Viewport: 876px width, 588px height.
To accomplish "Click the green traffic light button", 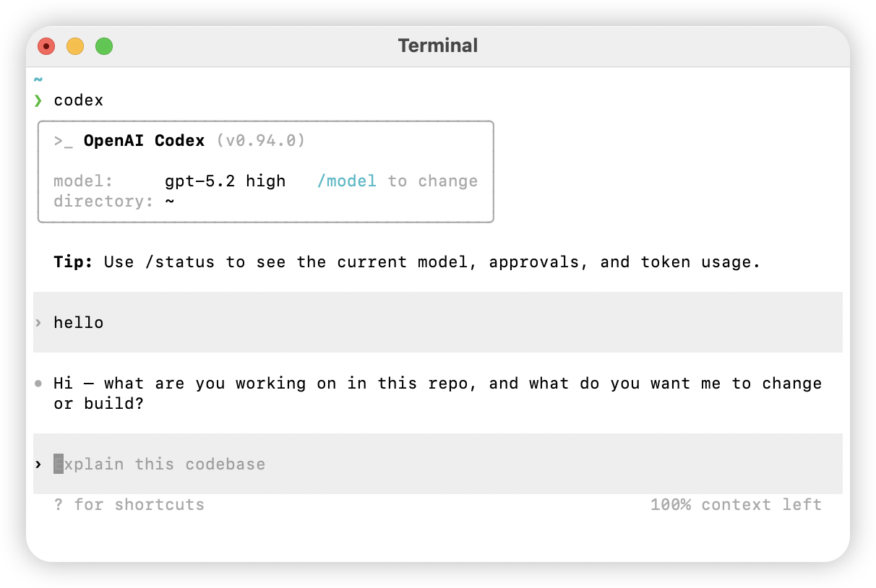I will 104,46.
